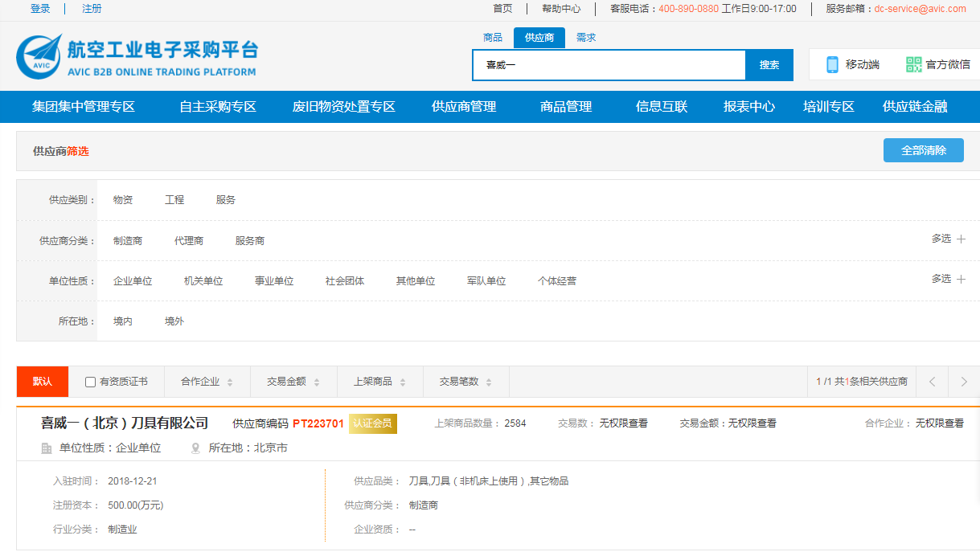Click the 认证会员 badge
The height and width of the screenshot is (552, 980).
point(373,423)
